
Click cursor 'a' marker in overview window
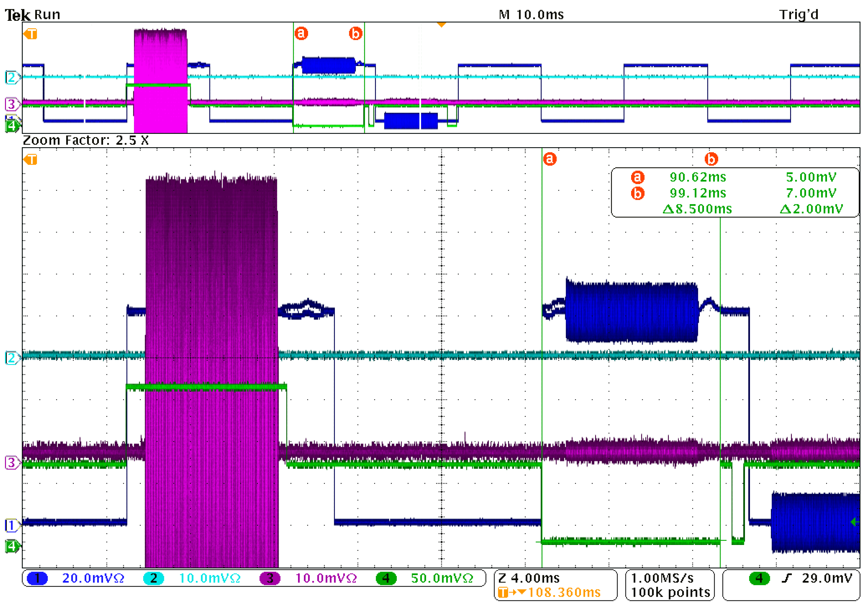[301, 34]
